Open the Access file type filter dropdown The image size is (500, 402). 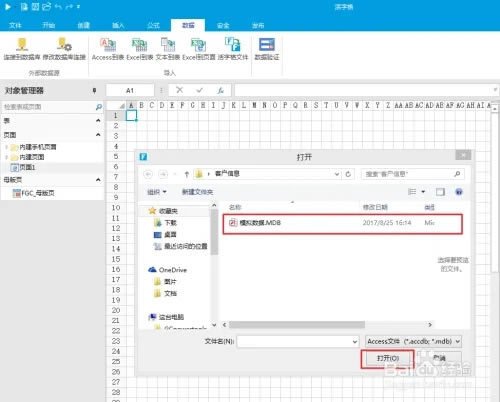tap(413, 341)
